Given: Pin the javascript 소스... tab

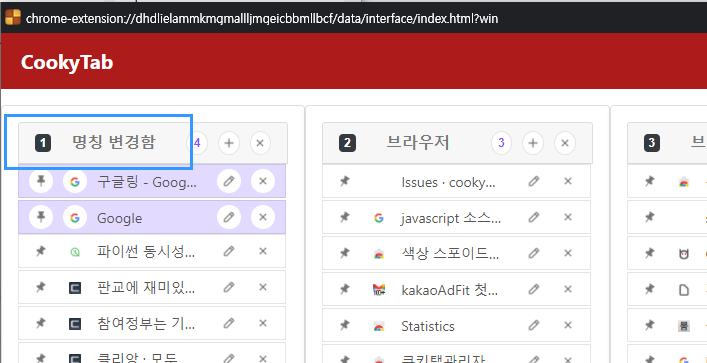Looking at the screenshot, I should point(345,218).
